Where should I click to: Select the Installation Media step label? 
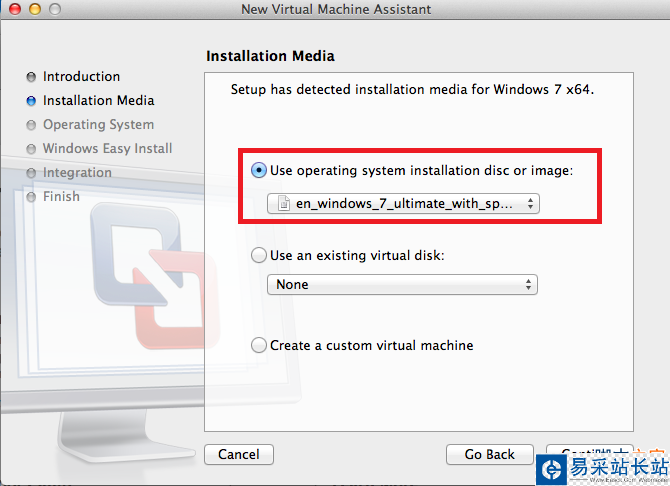(98, 101)
